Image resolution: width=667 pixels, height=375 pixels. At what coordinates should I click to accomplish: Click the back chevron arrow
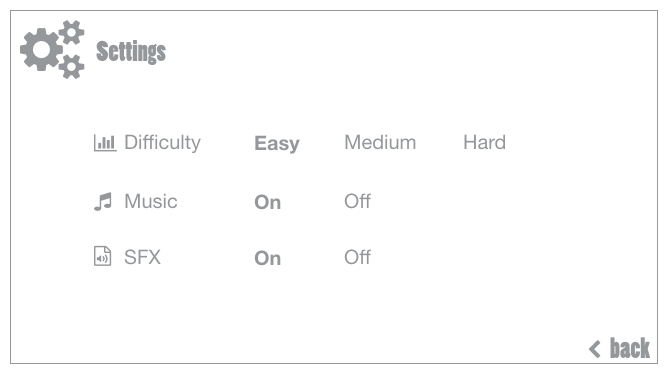coord(595,349)
